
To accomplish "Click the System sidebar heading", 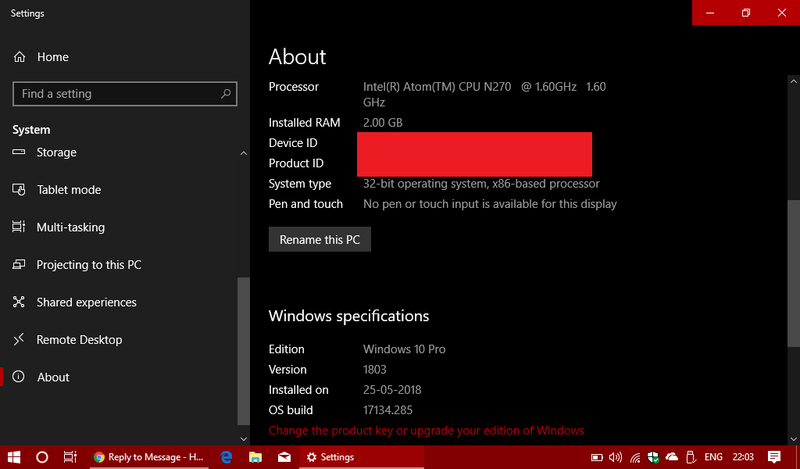I will tap(31, 130).
